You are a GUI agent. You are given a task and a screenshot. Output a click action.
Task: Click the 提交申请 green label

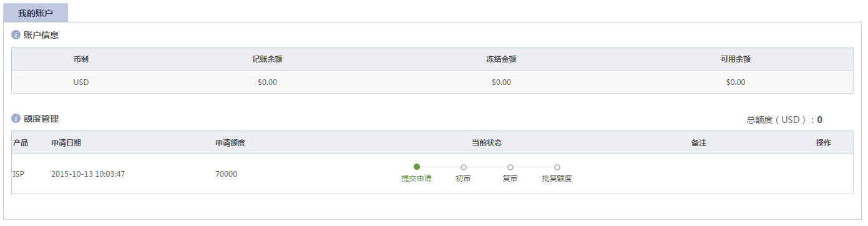click(x=416, y=179)
